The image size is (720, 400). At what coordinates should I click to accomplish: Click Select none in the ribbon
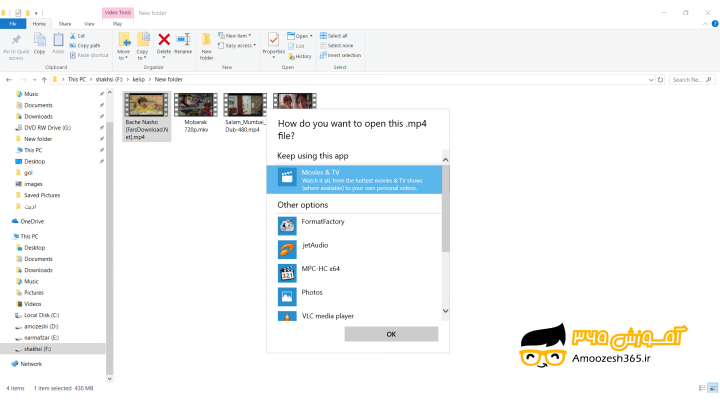tap(337, 45)
